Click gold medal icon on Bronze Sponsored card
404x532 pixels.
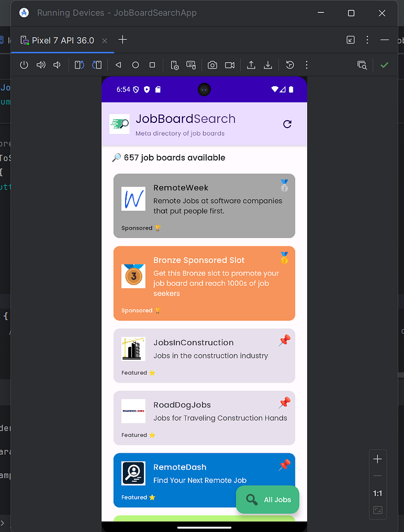(284, 258)
